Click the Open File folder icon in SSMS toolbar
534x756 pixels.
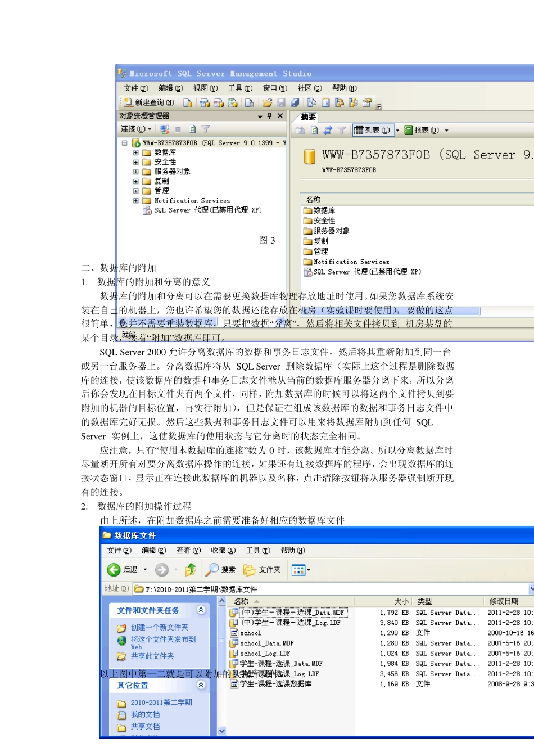tap(267, 103)
